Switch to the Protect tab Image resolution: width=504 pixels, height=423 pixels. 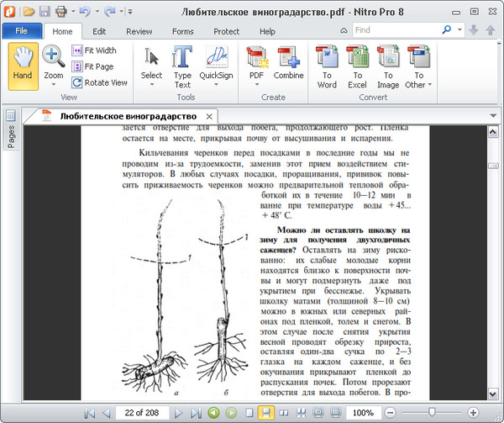[226, 31]
